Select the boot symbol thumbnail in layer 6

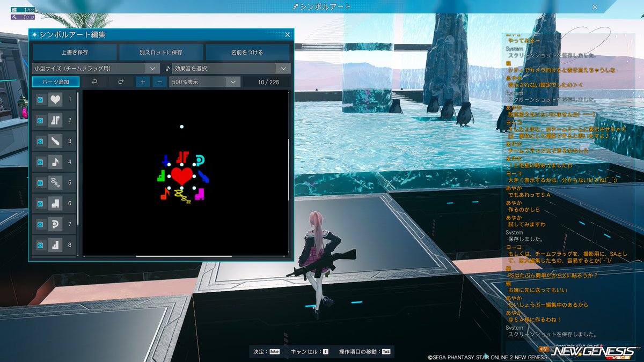55,204
